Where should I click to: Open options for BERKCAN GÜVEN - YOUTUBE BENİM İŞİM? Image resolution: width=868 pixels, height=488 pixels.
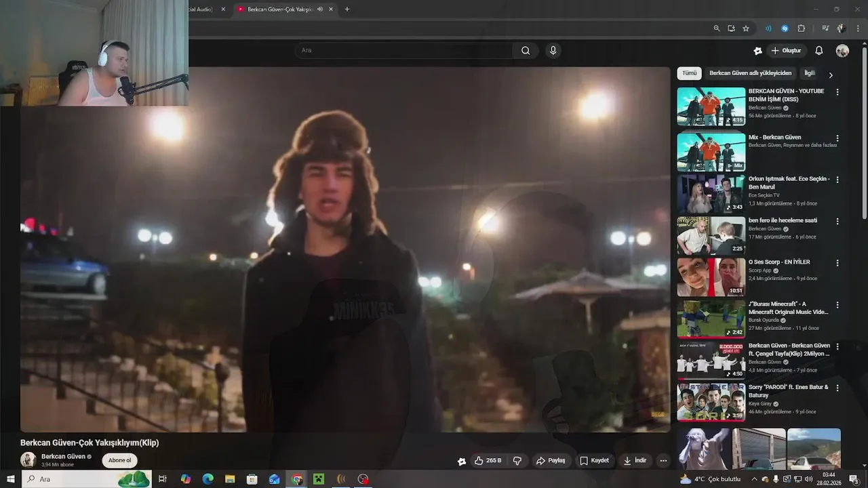(x=837, y=92)
